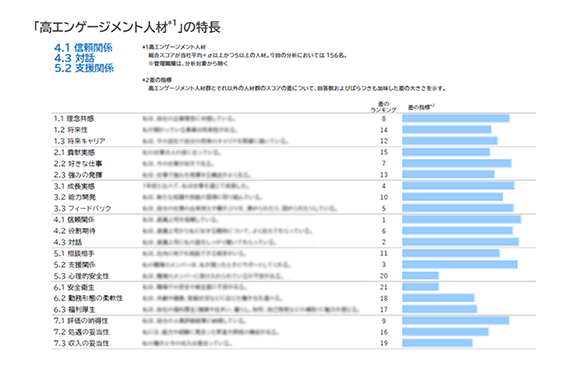Viewport: 578px width, 368px height.
Task: Select the 6.2 勤務形態の柔軟性 row label
Action: (88, 298)
